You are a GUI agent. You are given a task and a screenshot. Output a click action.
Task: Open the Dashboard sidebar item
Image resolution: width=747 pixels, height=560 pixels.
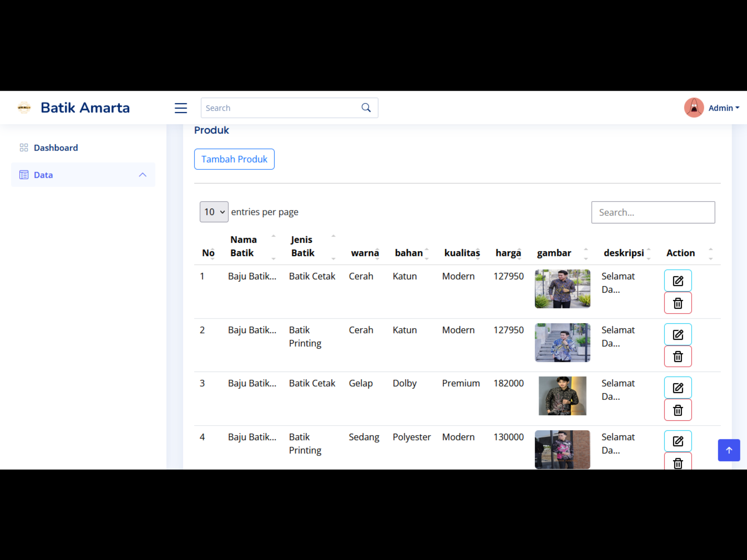click(56, 148)
